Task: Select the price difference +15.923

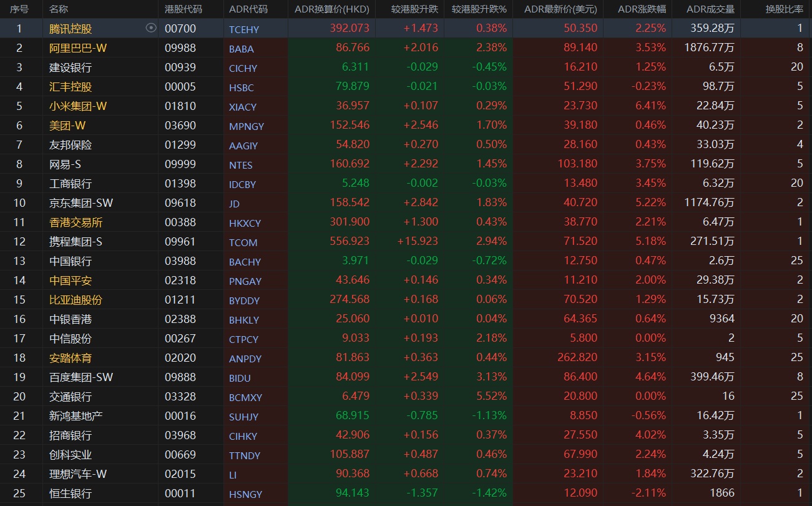Action: tap(418, 242)
